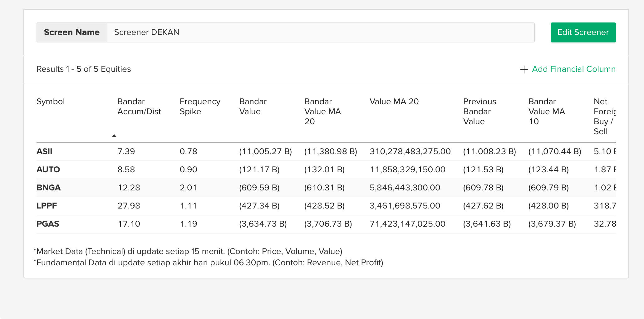Image resolution: width=644 pixels, height=319 pixels.
Task: Open the ASII stock symbol
Action: click(x=44, y=151)
